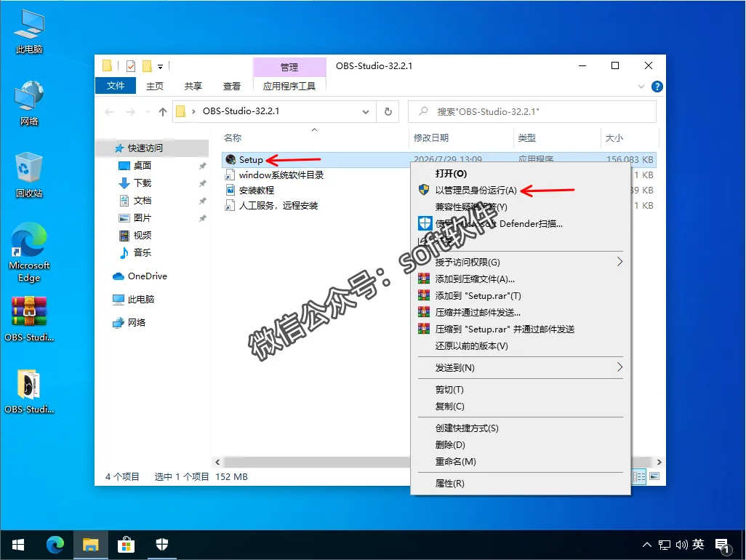The image size is (746, 560).
Task: Click the Explorer help question mark icon
Action: tap(657, 87)
